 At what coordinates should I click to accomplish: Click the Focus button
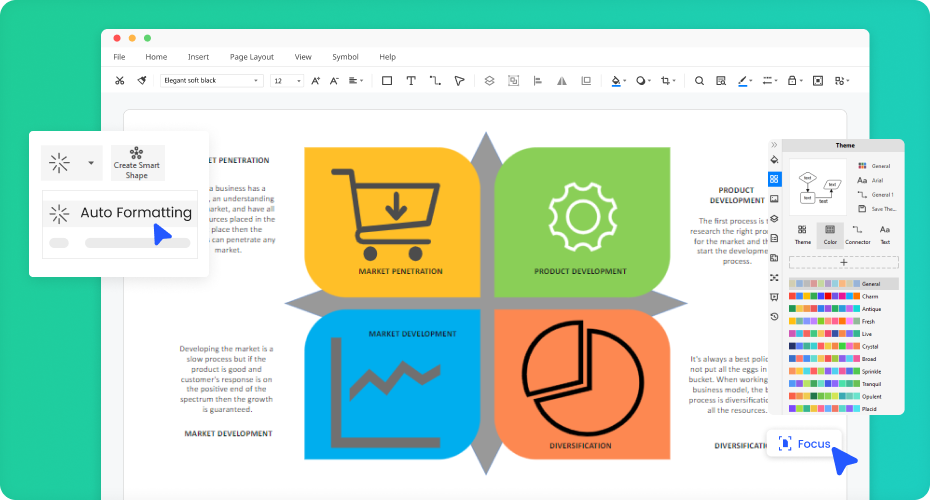[805, 443]
